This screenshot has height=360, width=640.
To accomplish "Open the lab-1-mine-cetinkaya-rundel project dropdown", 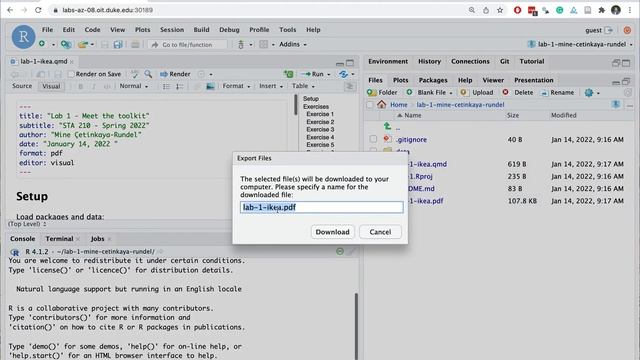I will (580, 44).
